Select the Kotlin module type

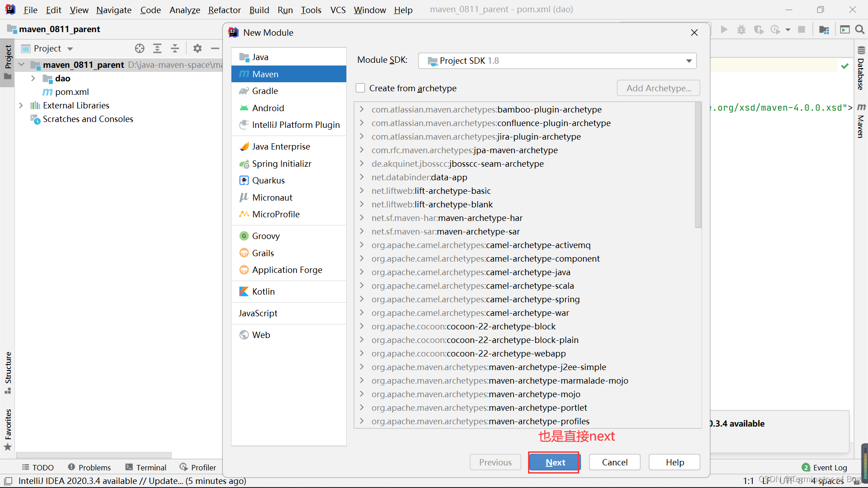(x=288, y=291)
